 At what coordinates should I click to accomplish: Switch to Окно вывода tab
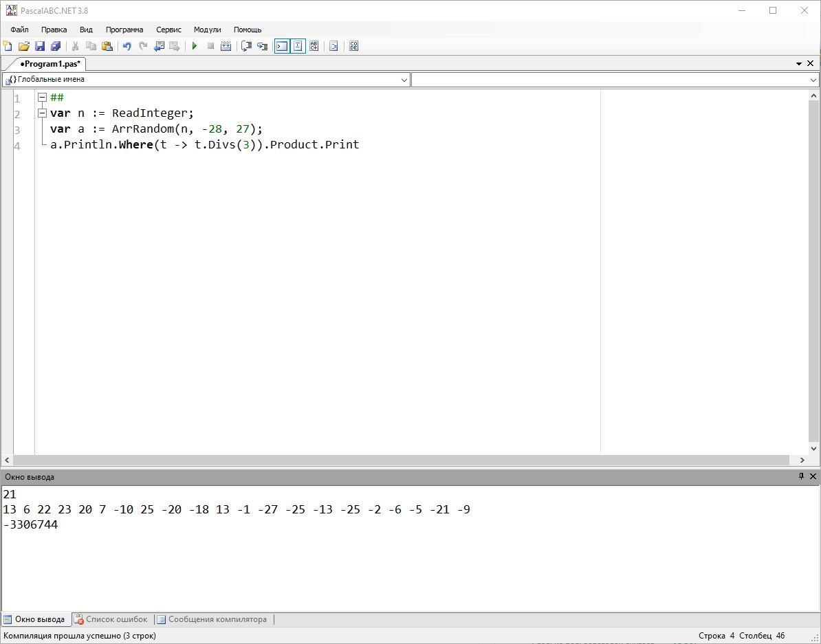(x=34, y=619)
